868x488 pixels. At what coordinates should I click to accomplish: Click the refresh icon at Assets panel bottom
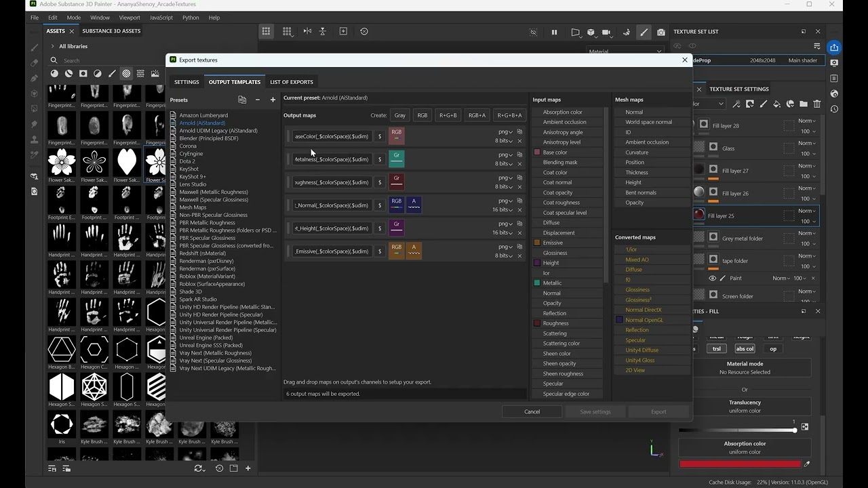[198, 468]
